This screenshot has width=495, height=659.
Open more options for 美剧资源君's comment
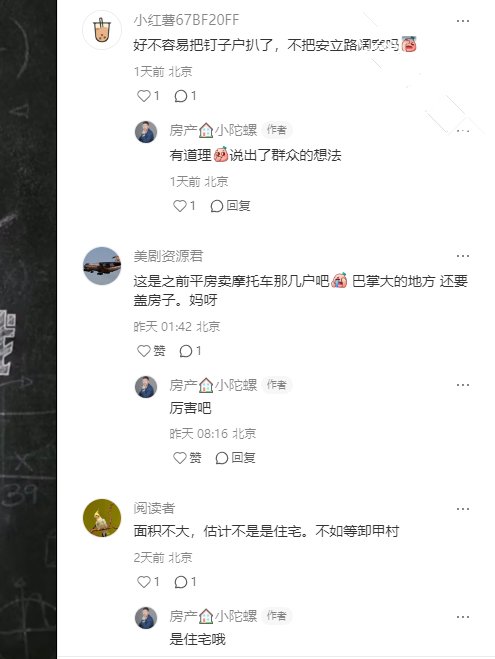pos(463,256)
